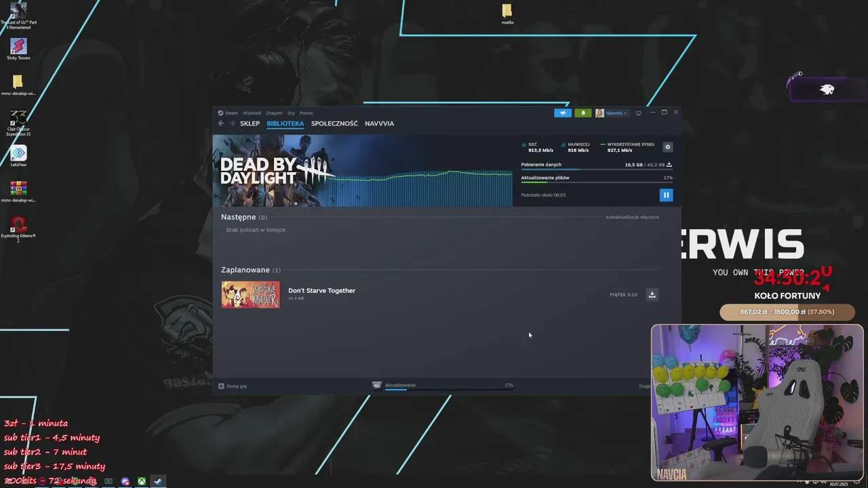Image resolution: width=868 pixels, height=488 pixels.
Task: Select Exploding Kittens 2 desktop icon
Action: pos(18,229)
